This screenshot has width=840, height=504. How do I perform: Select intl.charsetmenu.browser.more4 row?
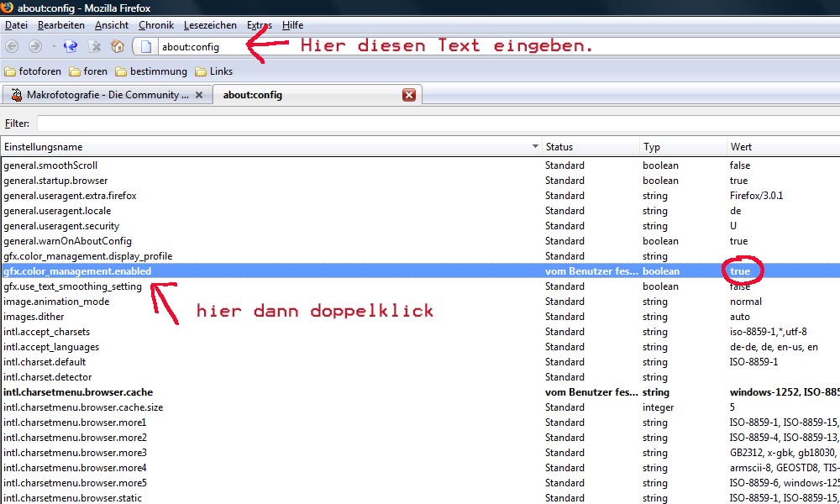pos(421,468)
